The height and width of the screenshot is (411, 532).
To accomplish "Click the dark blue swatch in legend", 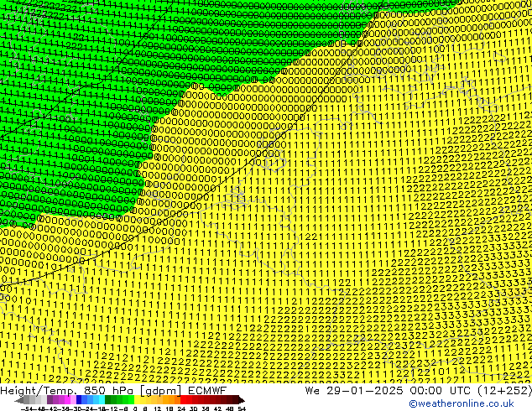I will tap(79, 400).
